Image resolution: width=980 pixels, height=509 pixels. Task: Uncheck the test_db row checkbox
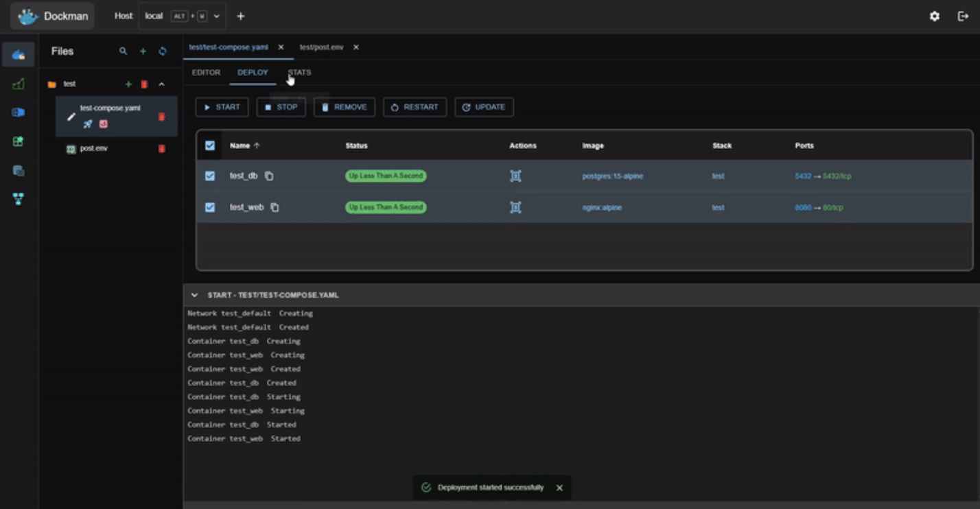click(210, 176)
